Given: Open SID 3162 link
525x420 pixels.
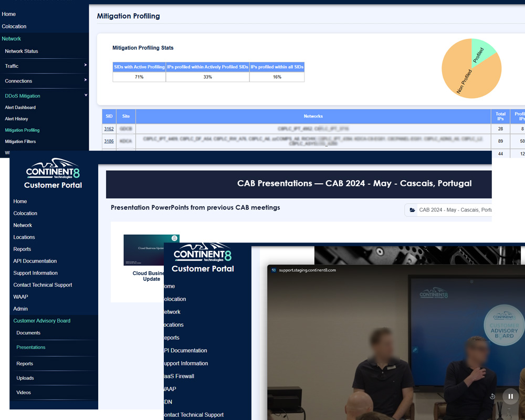Looking at the screenshot, I should 109,129.
